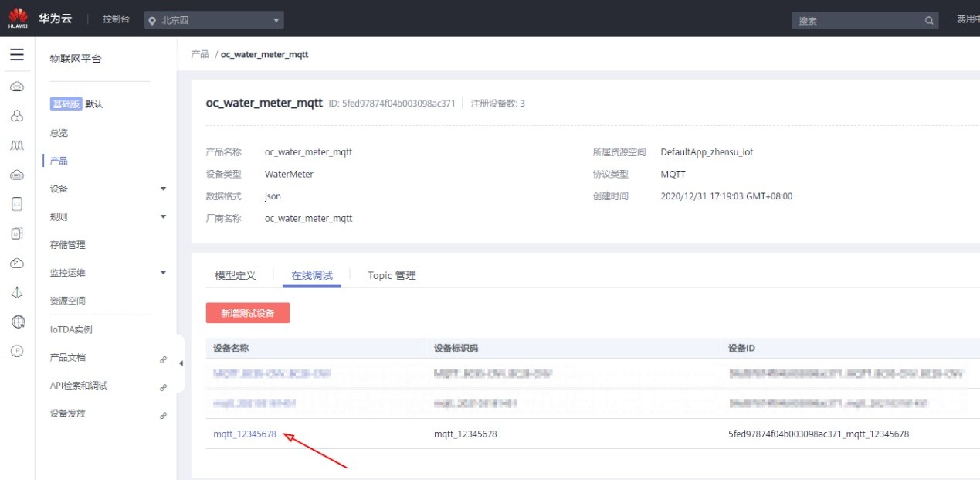Select the 在线调试 tab
This screenshot has height=480, width=980.
point(312,275)
